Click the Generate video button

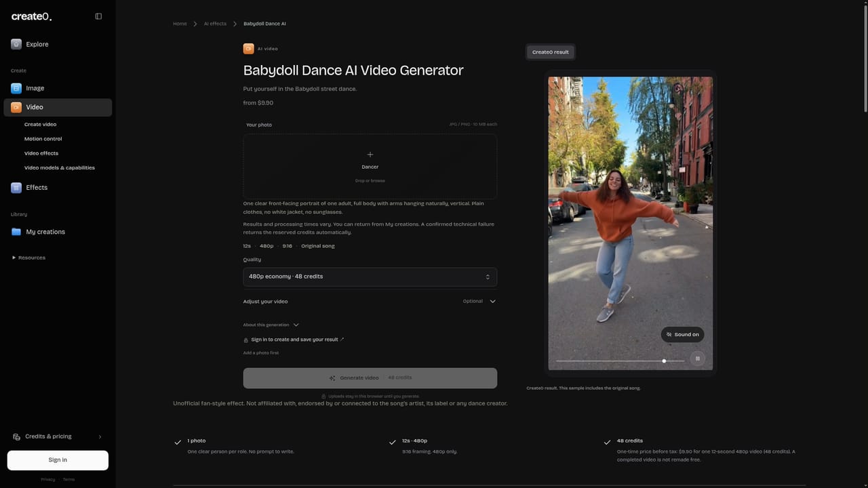[x=370, y=378]
